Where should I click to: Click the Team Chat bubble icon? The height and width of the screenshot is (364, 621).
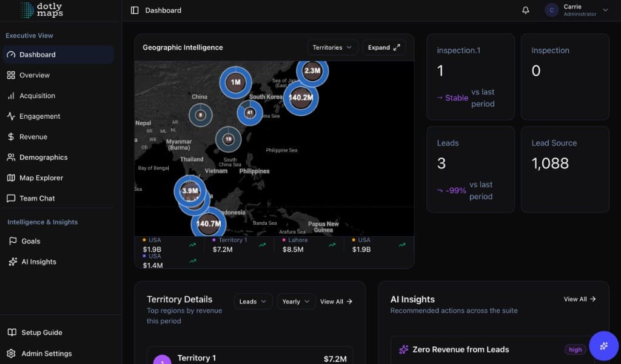click(x=11, y=199)
